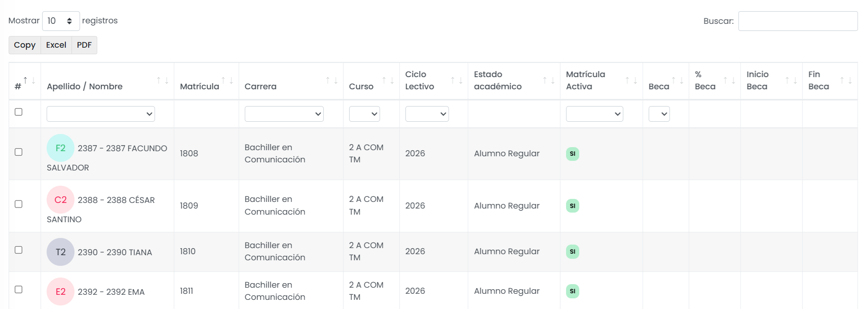Click the C2 avatar for CÉSAR SANTINO
868x309 pixels.
pyautogui.click(x=60, y=200)
